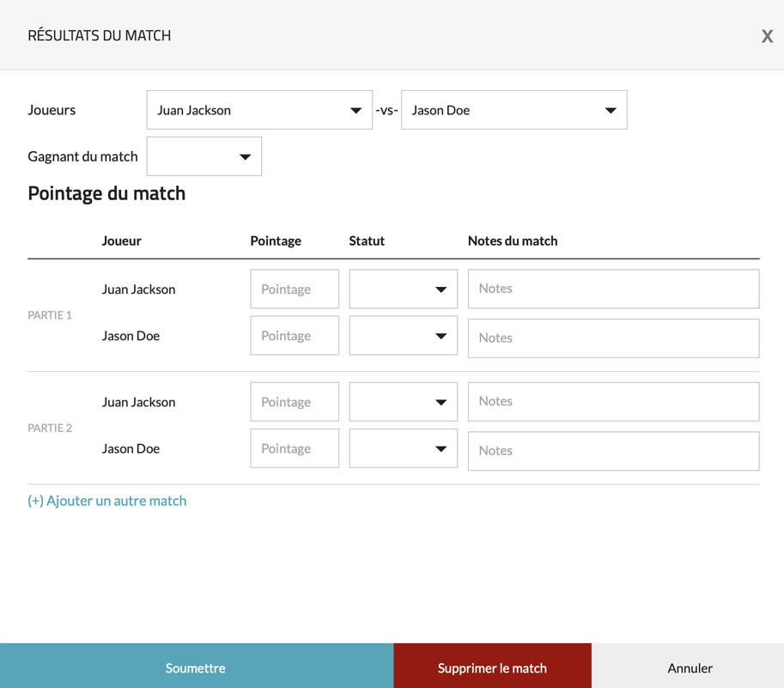Click Notes field for Jason Doe Partie 2

[613, 451]
